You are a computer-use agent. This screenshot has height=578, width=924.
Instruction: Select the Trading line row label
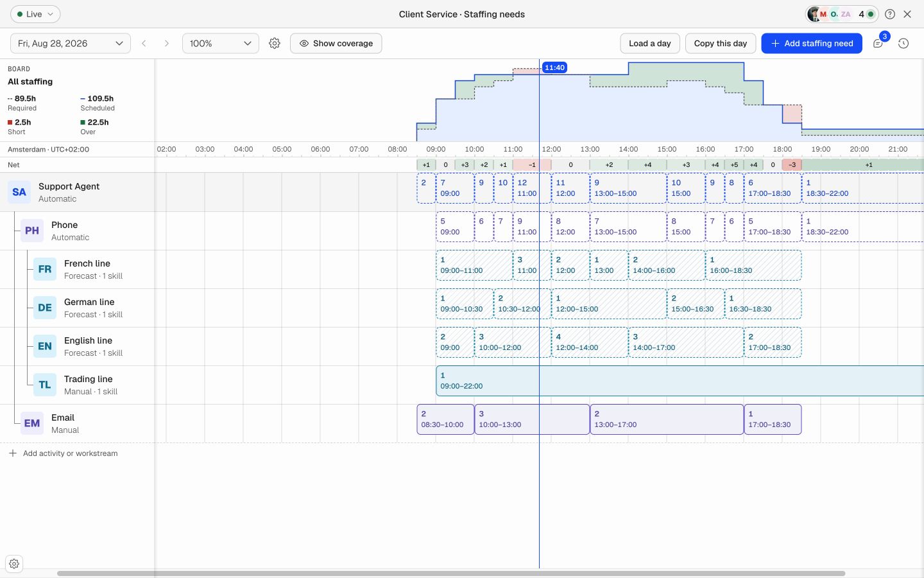tap(89, 379)
